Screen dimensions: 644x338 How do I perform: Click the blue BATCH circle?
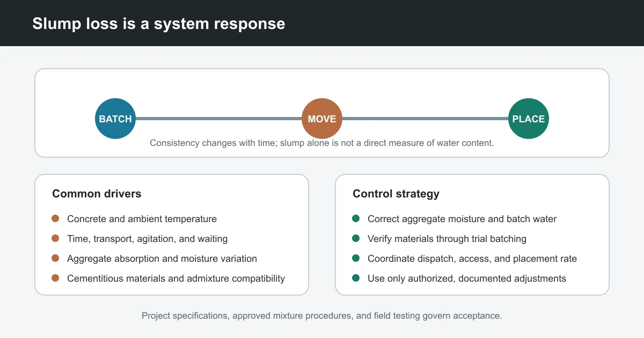pyautogui.click(x=115, y=119)
